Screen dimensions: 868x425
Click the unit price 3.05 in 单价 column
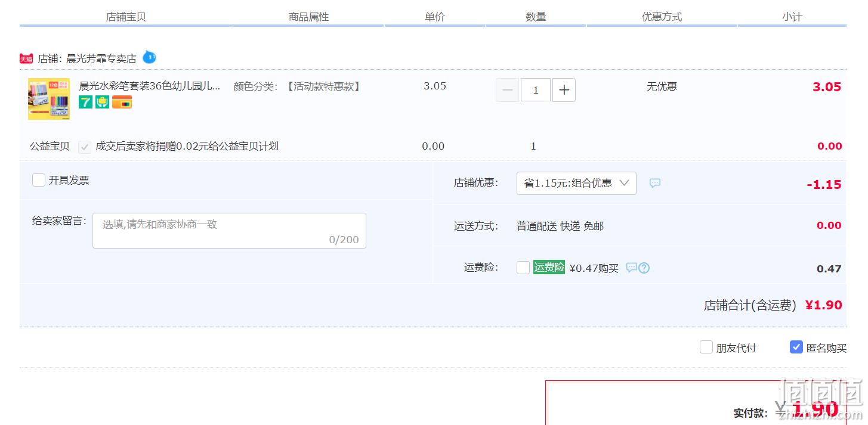(x=435, y=86)
